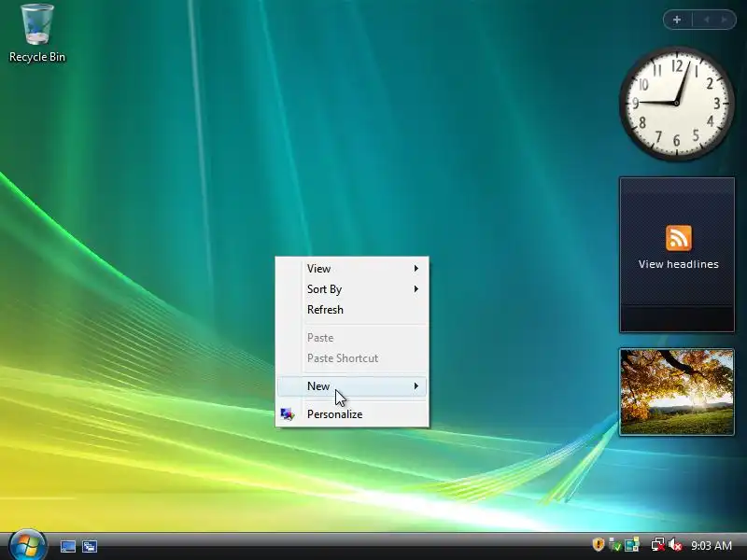The width and height of the screenshot is (747, 560).
Task: Open the New submenu
Action: (x=352, y=386)
